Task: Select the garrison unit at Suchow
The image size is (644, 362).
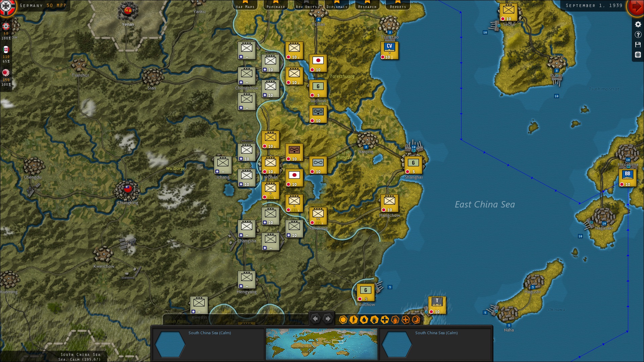Action: [318, 89]
